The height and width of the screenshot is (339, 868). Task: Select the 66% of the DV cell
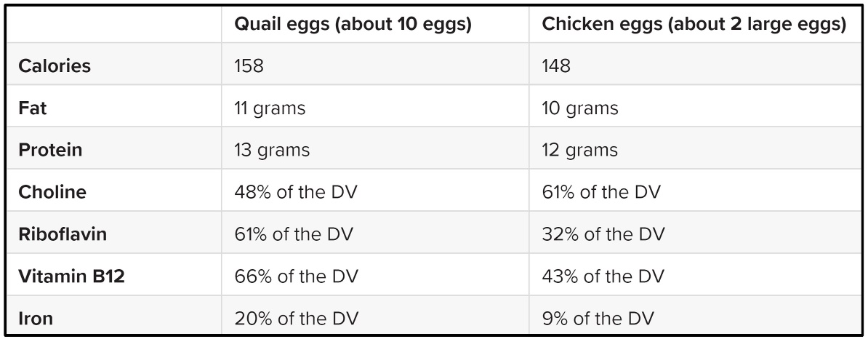295,277
